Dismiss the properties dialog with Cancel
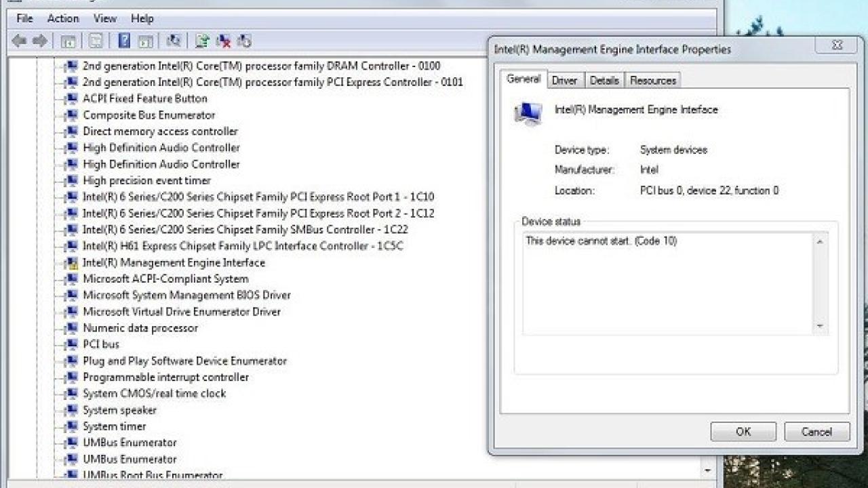 click(816, 432)
